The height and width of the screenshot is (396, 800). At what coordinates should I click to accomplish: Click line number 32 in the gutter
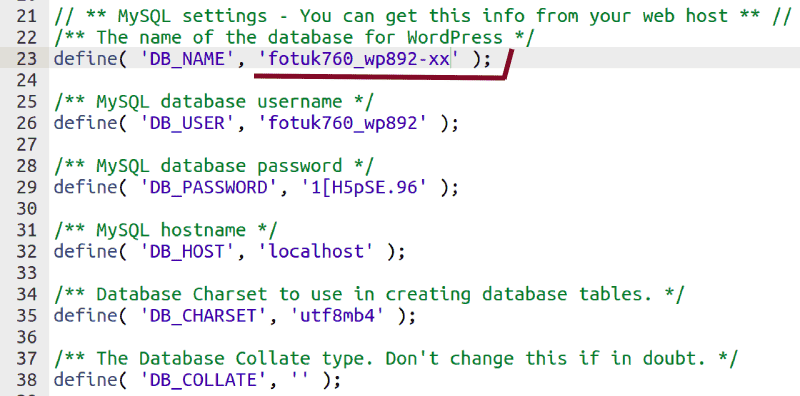[x=27, y=252]
